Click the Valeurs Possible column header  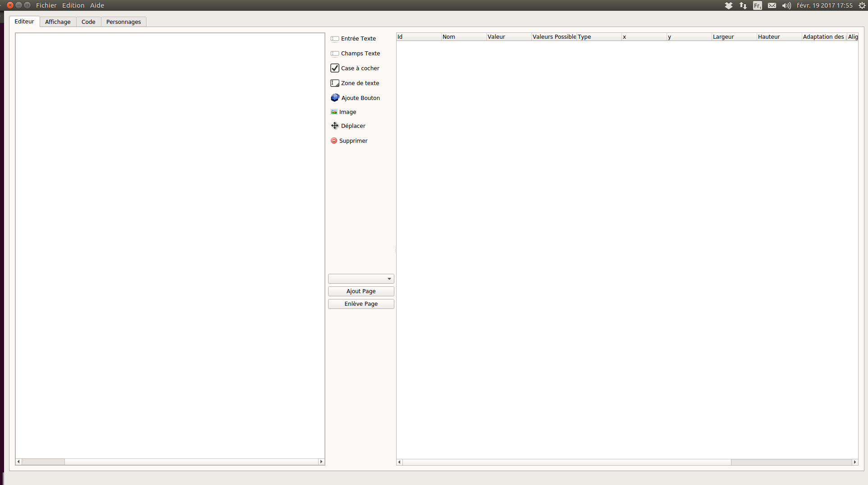tap(554, 37)
